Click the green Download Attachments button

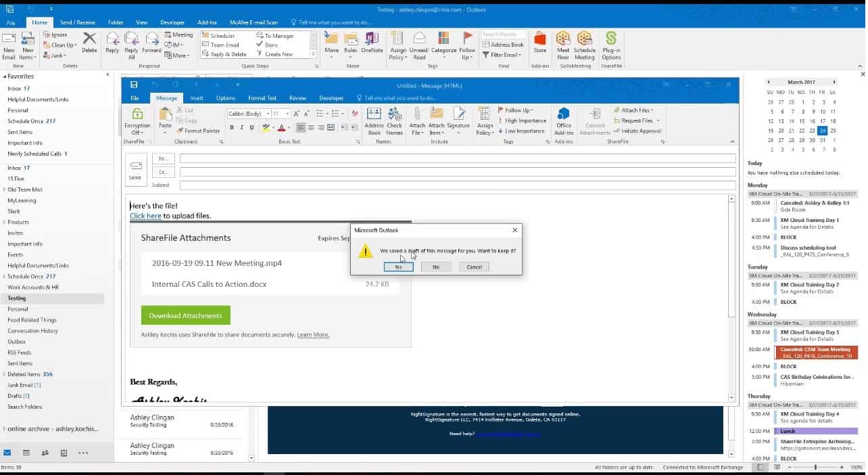tap(185, 315)
